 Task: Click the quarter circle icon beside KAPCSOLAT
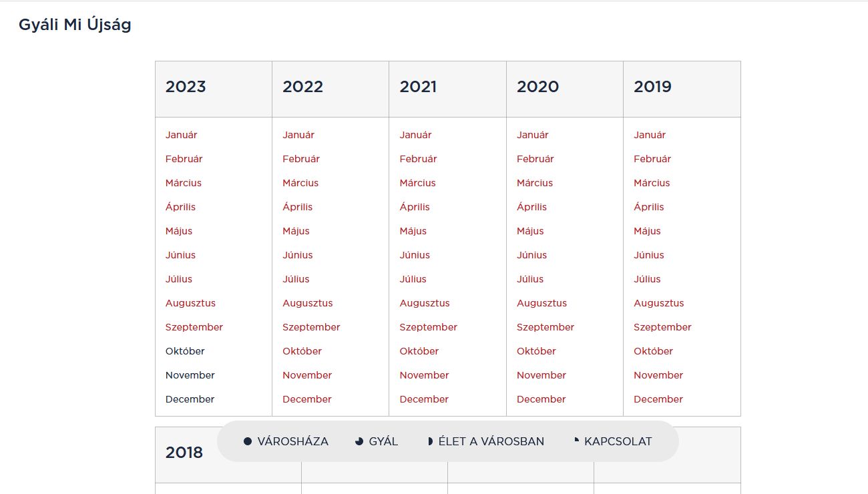576,440
